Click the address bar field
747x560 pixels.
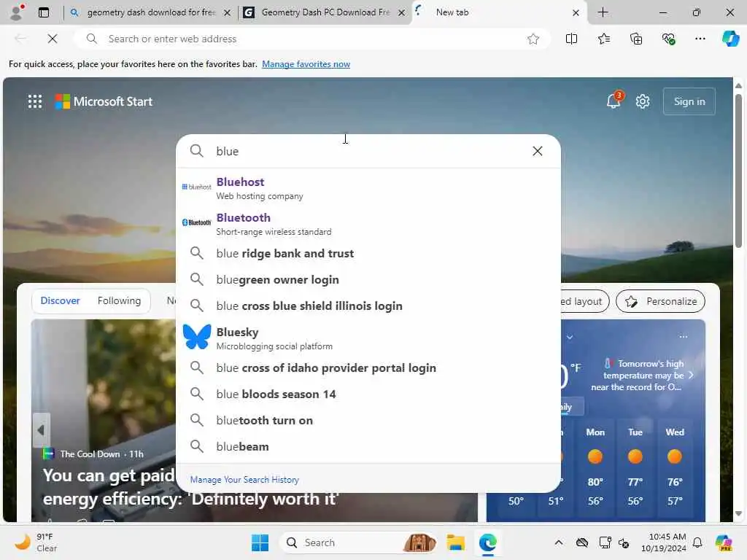(x=312, y=39)
